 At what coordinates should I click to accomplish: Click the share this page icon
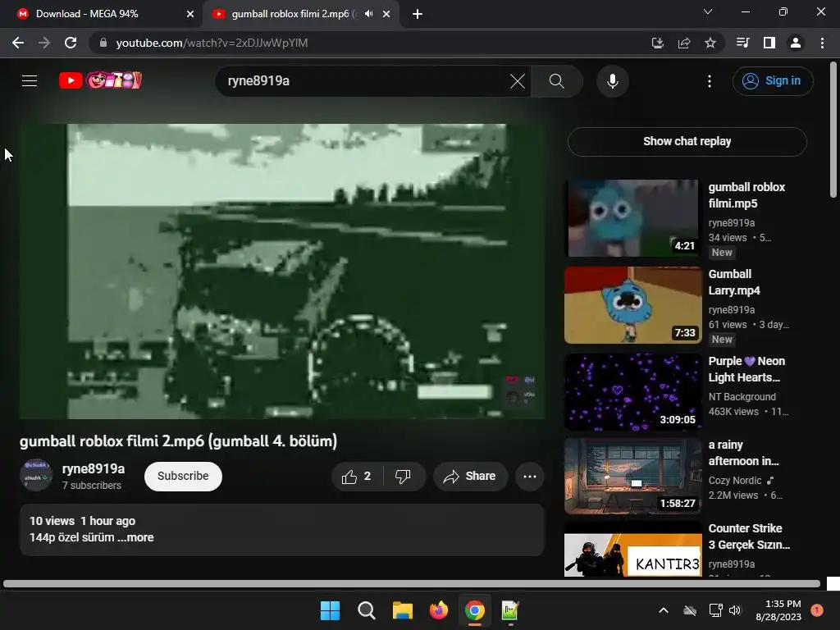click(x=683, y=43)
